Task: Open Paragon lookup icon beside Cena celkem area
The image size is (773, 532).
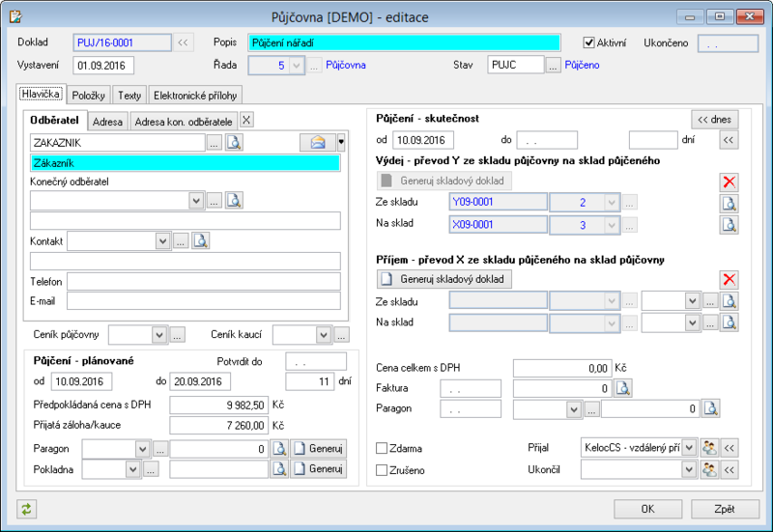Action: 711,408
